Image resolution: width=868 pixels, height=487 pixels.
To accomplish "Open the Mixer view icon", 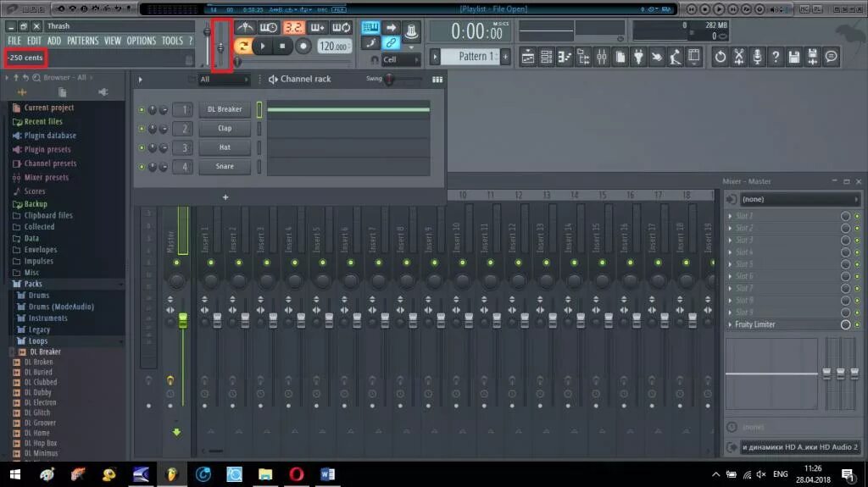I will (602, 57).
